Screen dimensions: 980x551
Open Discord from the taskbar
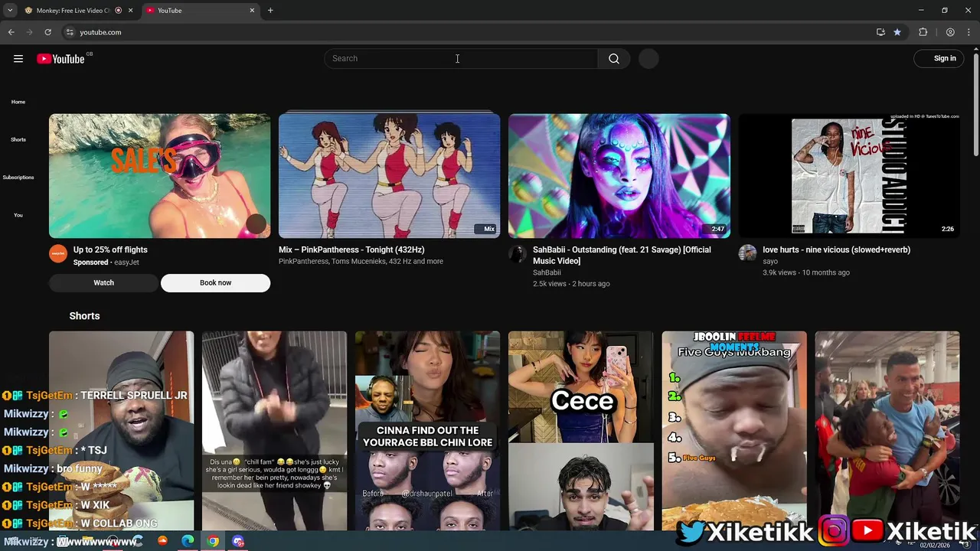click(238, 541)
